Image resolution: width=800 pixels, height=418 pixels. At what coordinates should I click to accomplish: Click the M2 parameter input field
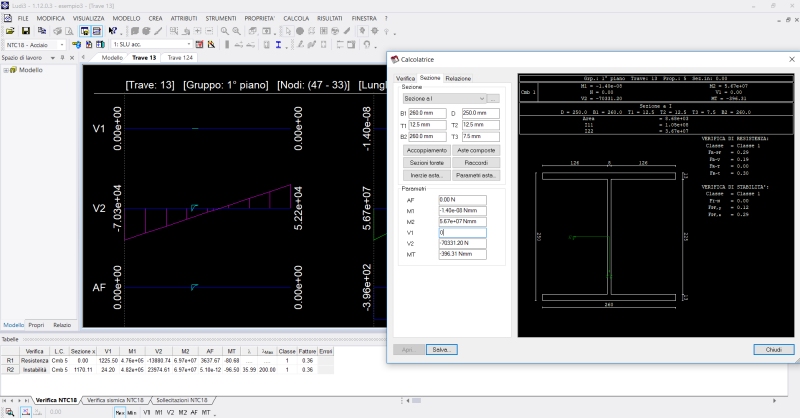[462, 221]
